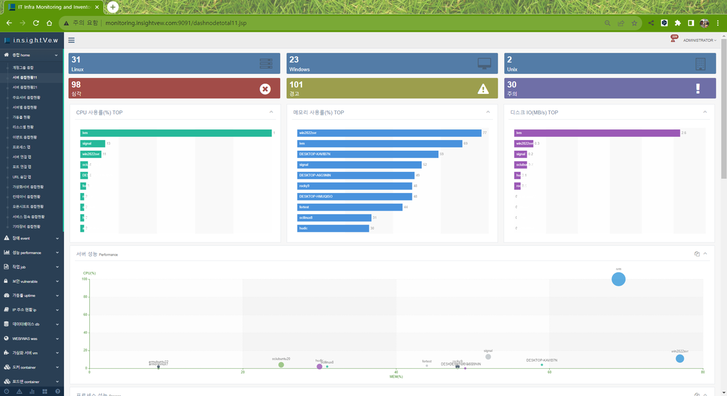Click the power icon in sidebar footer

[6, 391]
